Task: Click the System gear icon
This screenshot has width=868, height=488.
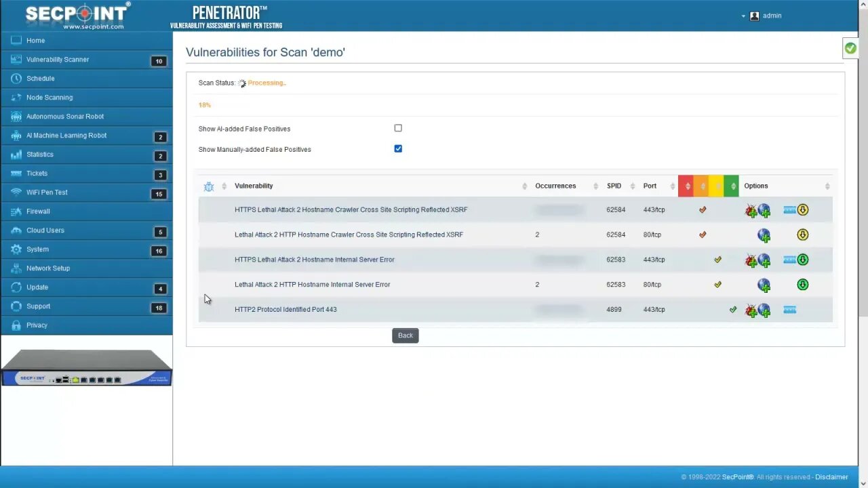Action: 16,249
